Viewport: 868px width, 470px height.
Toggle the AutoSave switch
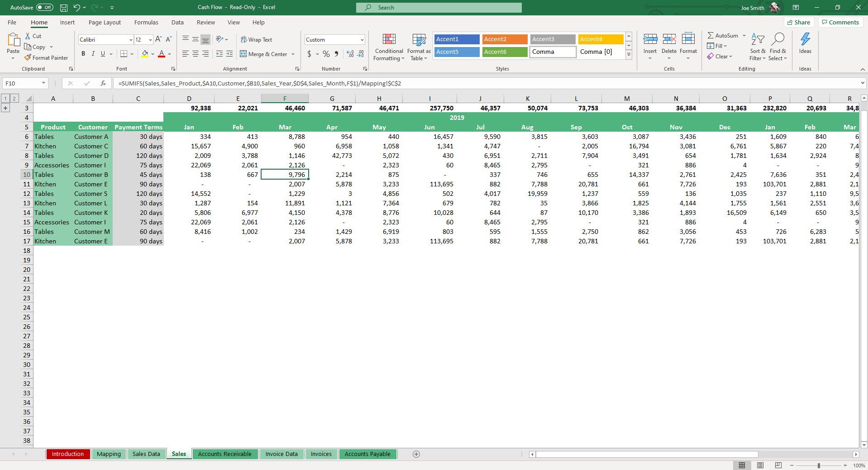click(x=44, y=8)
